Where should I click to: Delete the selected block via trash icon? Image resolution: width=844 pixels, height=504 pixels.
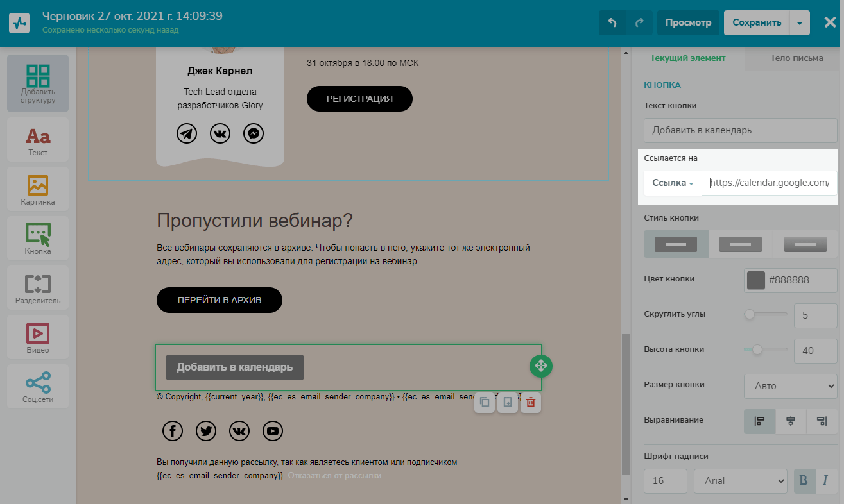[x=531, y=402]
